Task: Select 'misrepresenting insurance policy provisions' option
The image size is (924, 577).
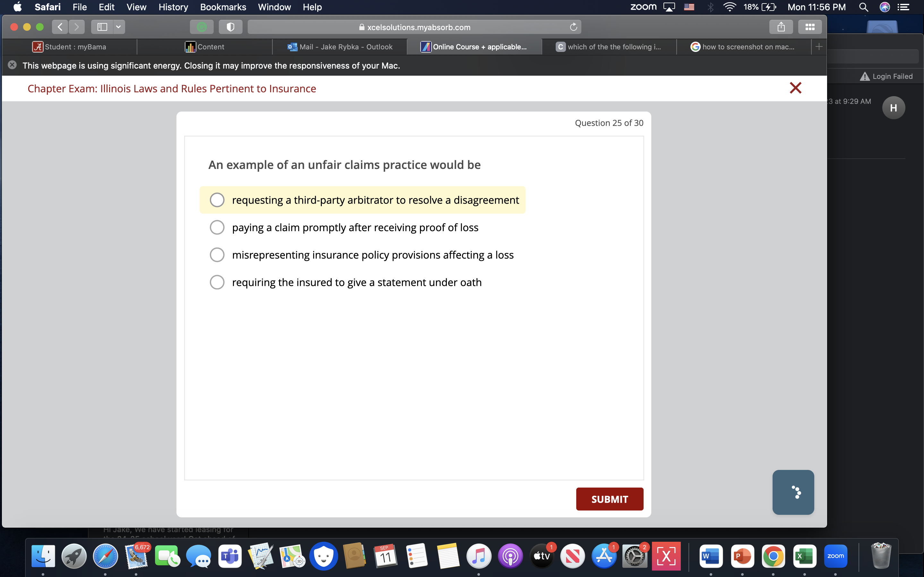Action: click(x=217, y=255)
